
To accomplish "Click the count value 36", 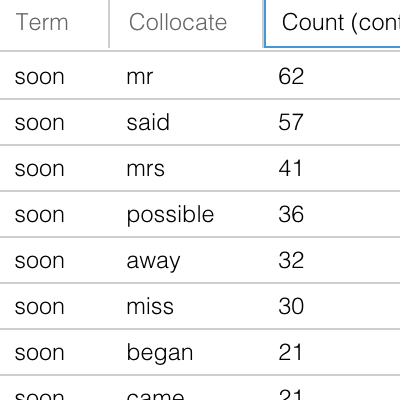I will [291, 214].
